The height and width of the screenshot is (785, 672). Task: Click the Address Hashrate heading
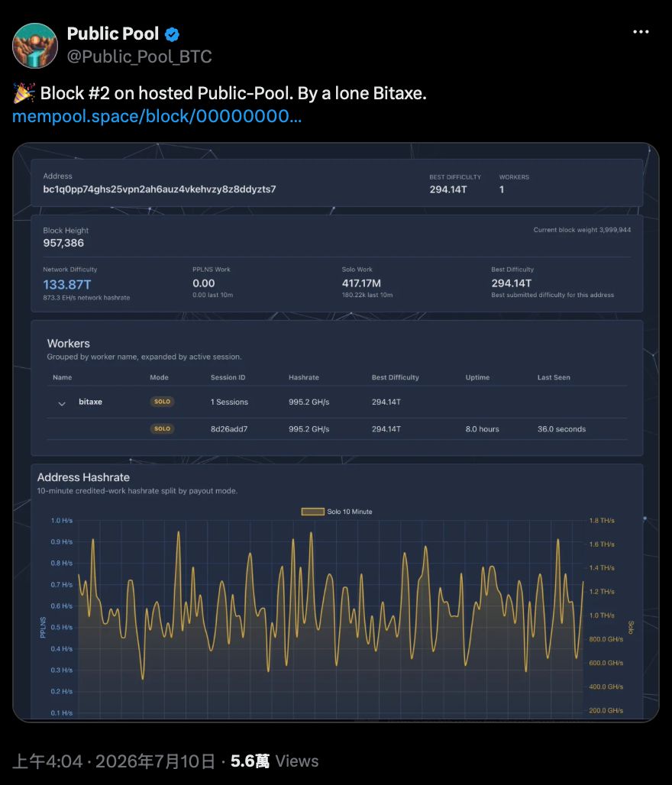pyautogui.click(x=83, y=477)
